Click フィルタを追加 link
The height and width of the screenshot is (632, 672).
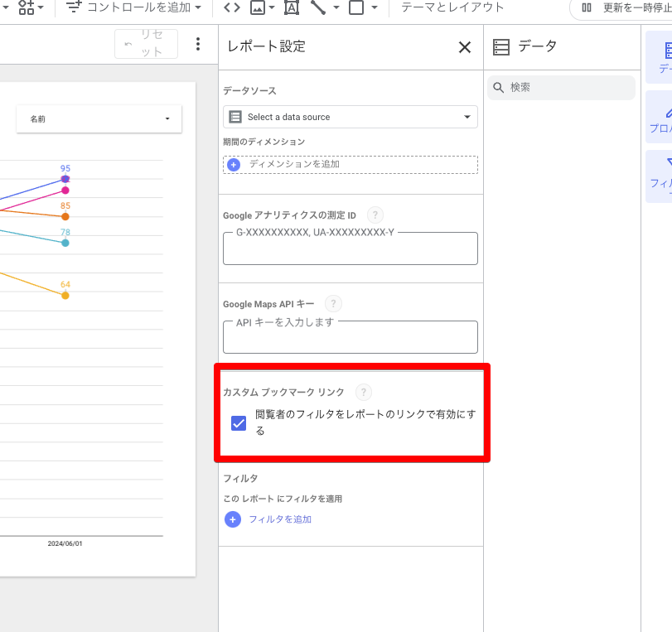(279, 519)
